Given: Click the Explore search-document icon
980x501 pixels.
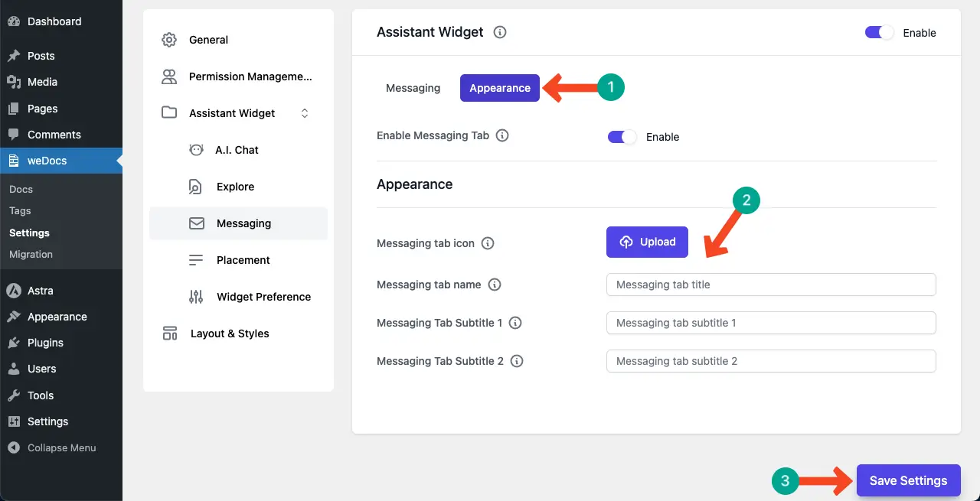Looking at the screenshot, I should pos(196,187).
